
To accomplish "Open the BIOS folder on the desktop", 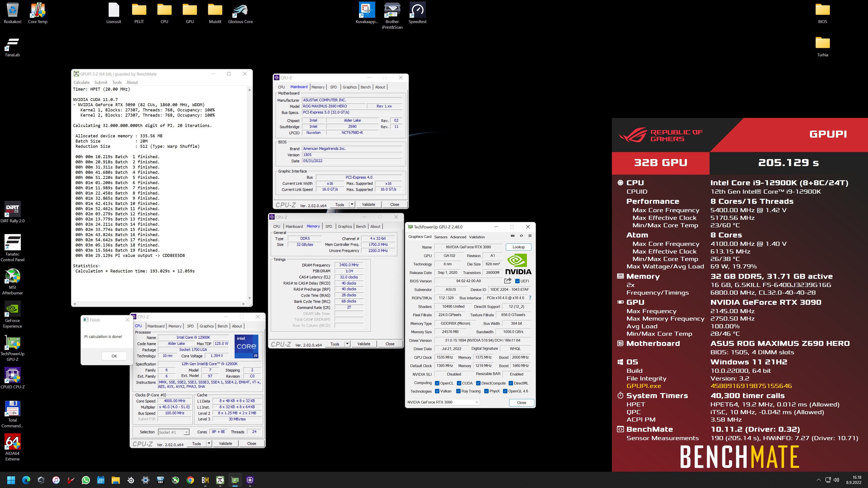I will click(823, 14).
